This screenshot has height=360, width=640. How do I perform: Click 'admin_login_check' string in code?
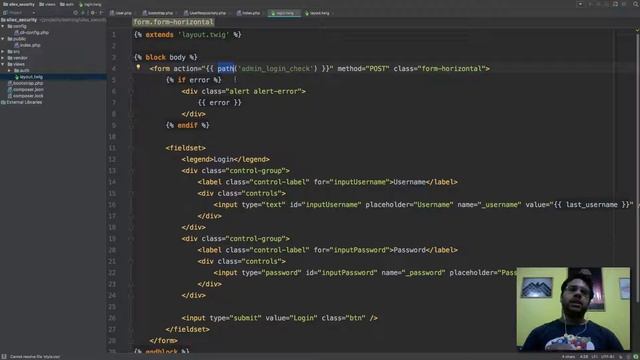coord(277,69)
